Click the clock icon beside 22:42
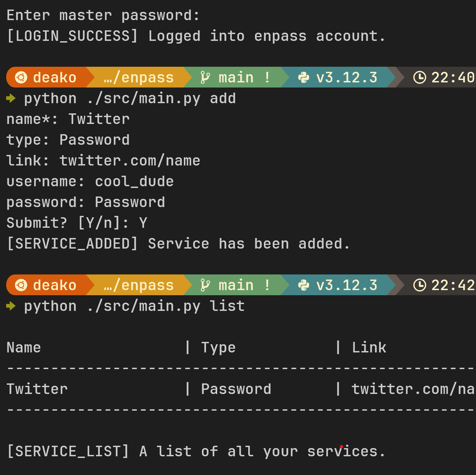Viewport: 476px width, 475px height. click(x=419, y=285)
